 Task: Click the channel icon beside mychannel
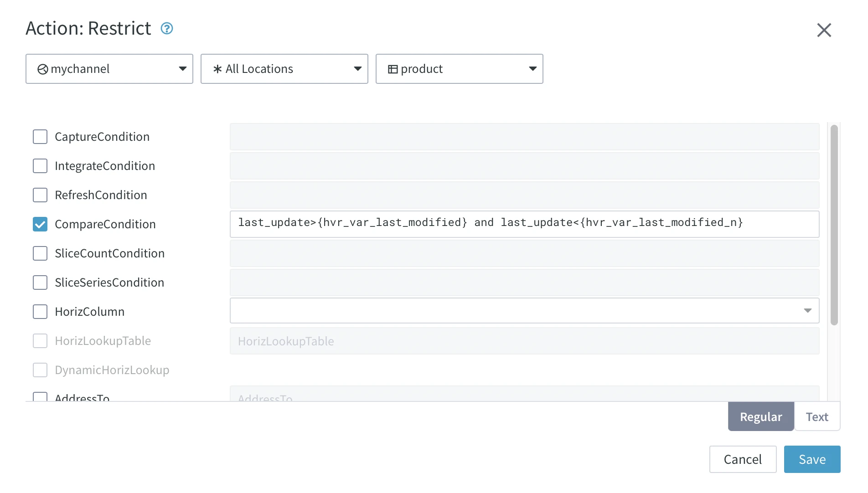point(42,69)
